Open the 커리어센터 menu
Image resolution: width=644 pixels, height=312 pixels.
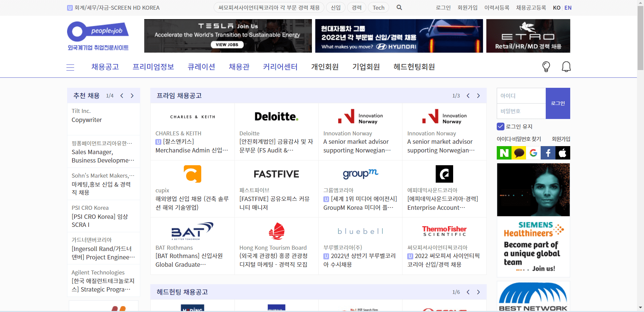(x=280, y=67)
